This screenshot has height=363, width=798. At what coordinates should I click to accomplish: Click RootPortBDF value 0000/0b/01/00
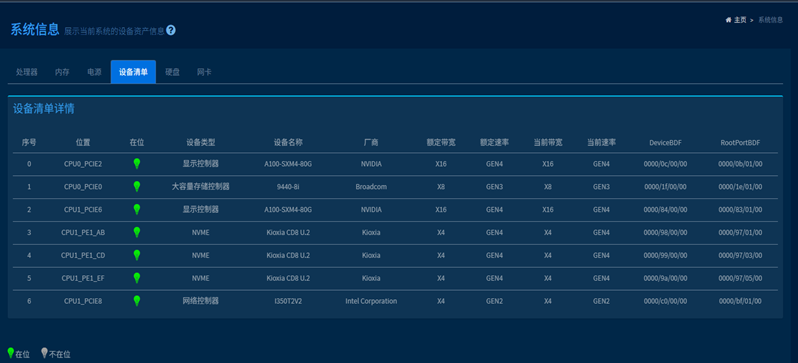coord(740,164)
